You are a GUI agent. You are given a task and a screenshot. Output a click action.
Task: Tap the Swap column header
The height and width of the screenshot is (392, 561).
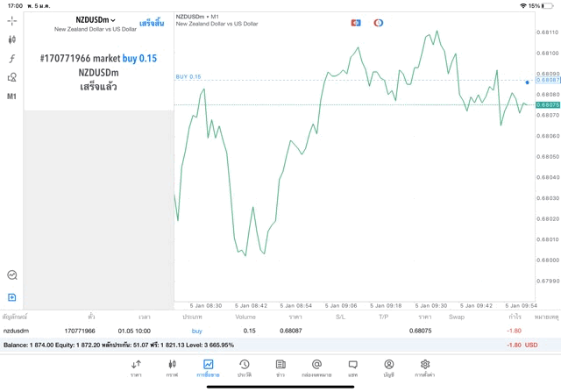tap(457, 317)
